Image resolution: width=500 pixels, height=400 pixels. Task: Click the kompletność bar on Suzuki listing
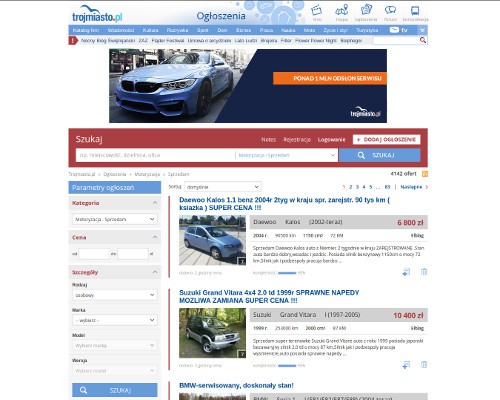287,366
